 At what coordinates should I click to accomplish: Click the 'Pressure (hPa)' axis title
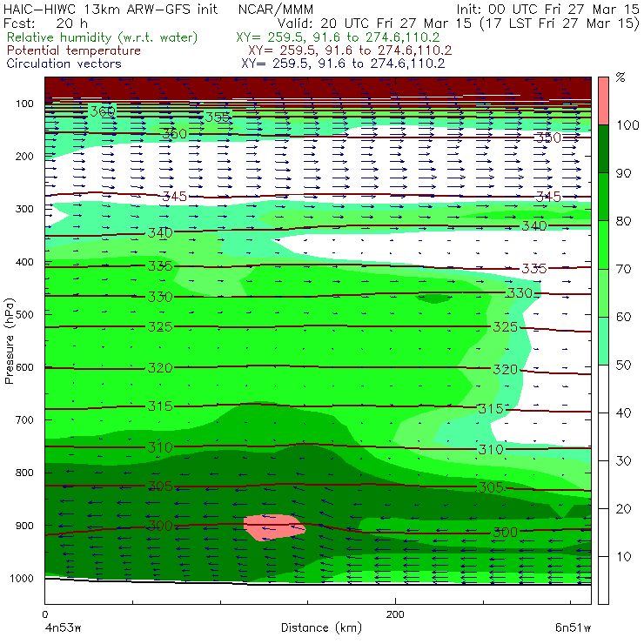(x=10, y=341)
